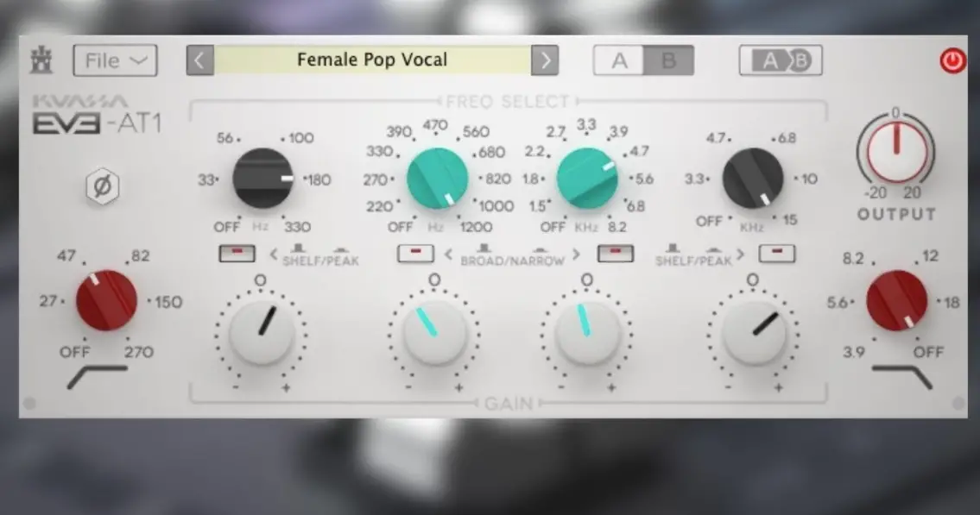Open preset list from Female Pop Vocal field
This screenshot has width=980, height=515.
click(x=372, y=60)
